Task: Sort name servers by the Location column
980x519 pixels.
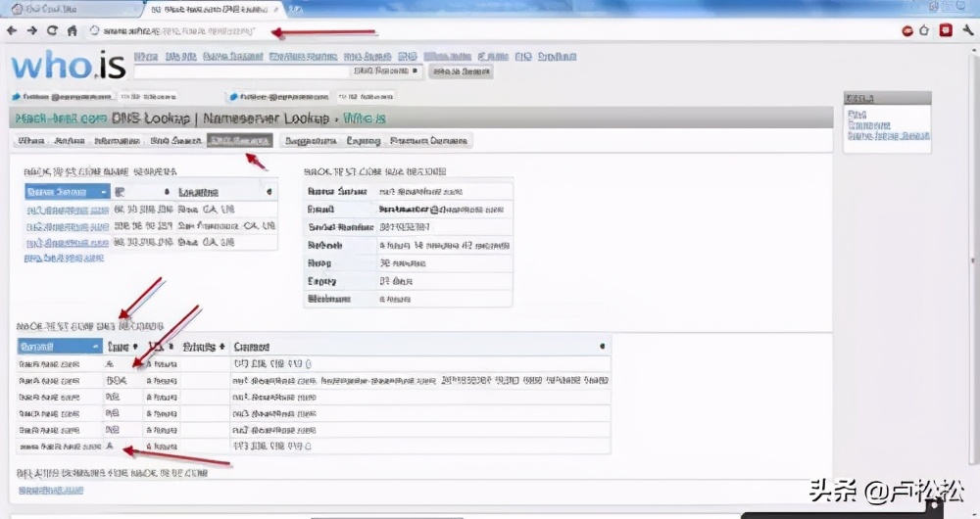Action: (x=225, y=192)
